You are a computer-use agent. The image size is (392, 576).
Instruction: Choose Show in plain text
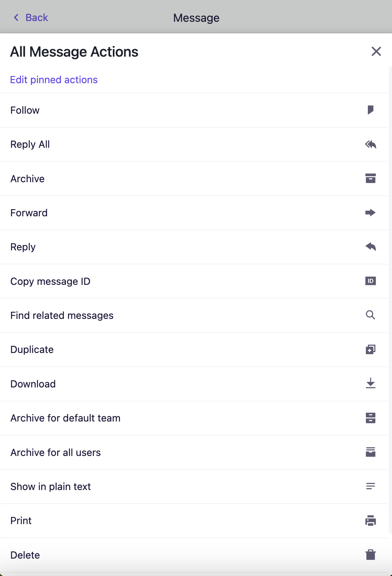(x=194, y=486)
